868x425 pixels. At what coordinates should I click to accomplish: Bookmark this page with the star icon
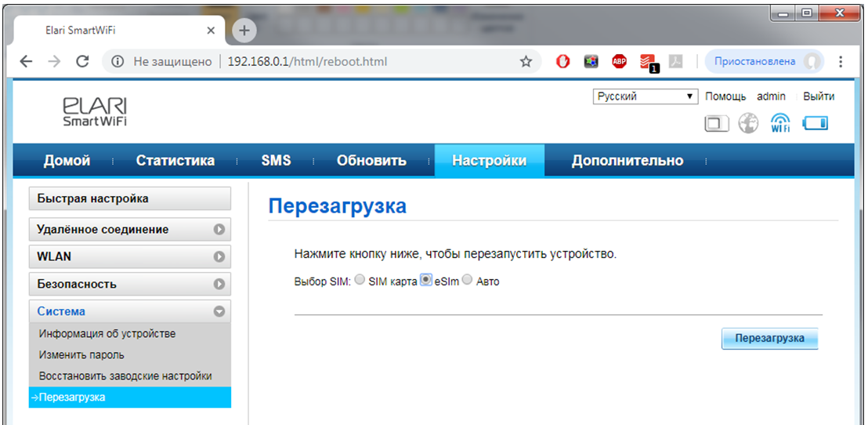[526, 61]
